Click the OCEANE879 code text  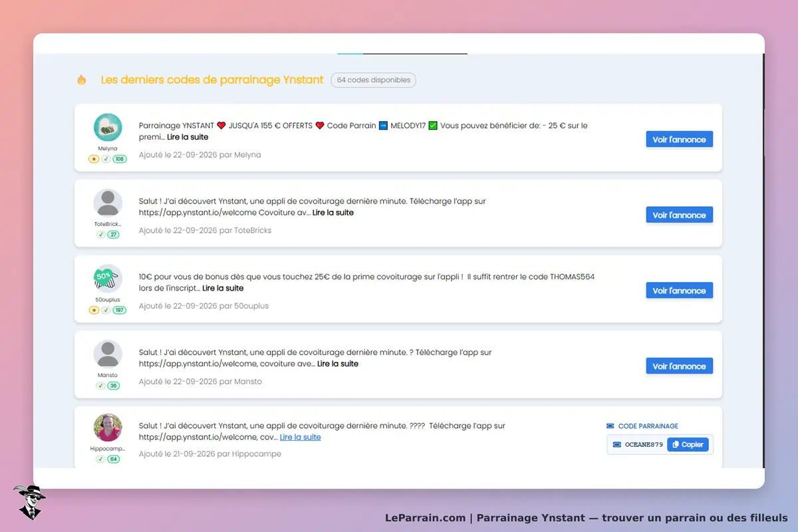click(644, 445)
